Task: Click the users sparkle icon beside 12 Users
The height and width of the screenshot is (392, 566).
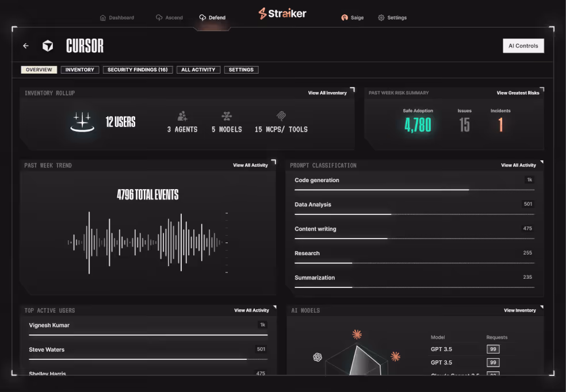Action: pyautogui.click(x=82, y=122)
